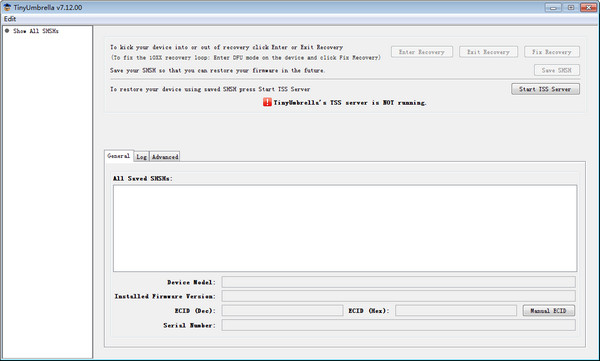Viewport: 600px width, 361px height.
Task: Open the Edit menu
Action: pyautogui.click(x=10, y=19)
